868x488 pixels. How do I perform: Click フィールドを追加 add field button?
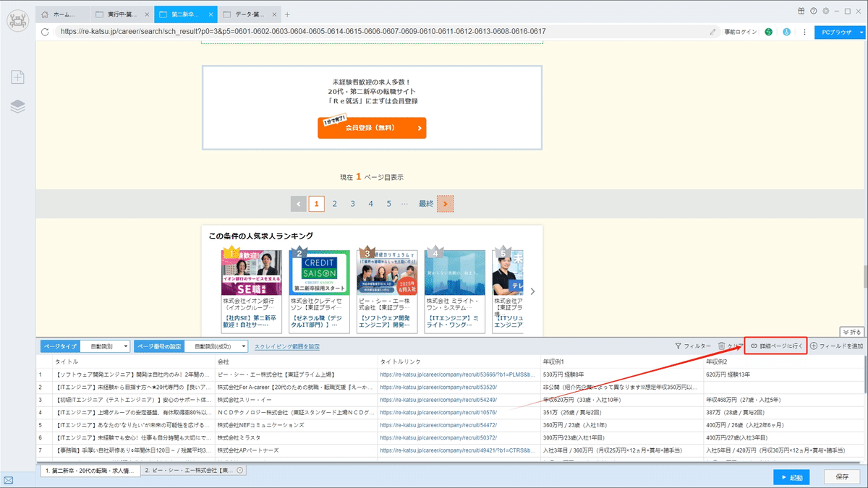(837, 346)
